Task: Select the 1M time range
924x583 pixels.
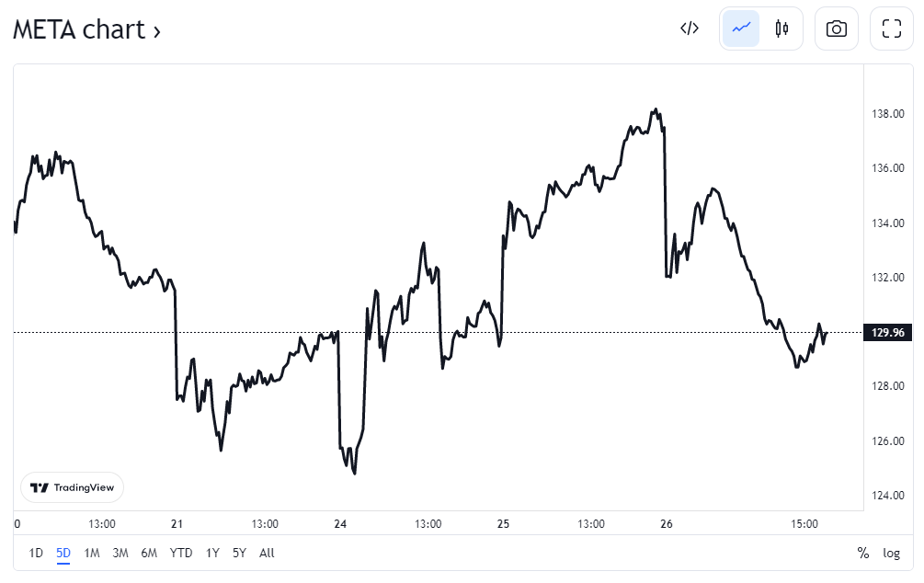Action: coord(92,553)
